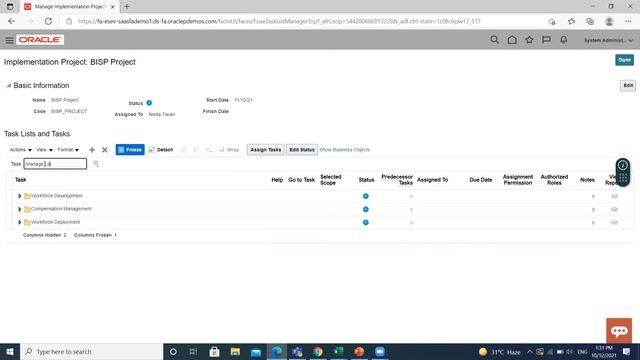Open View Reports icon for Workforce Deployment
This screenshot has width=640, height=360.
614,222
